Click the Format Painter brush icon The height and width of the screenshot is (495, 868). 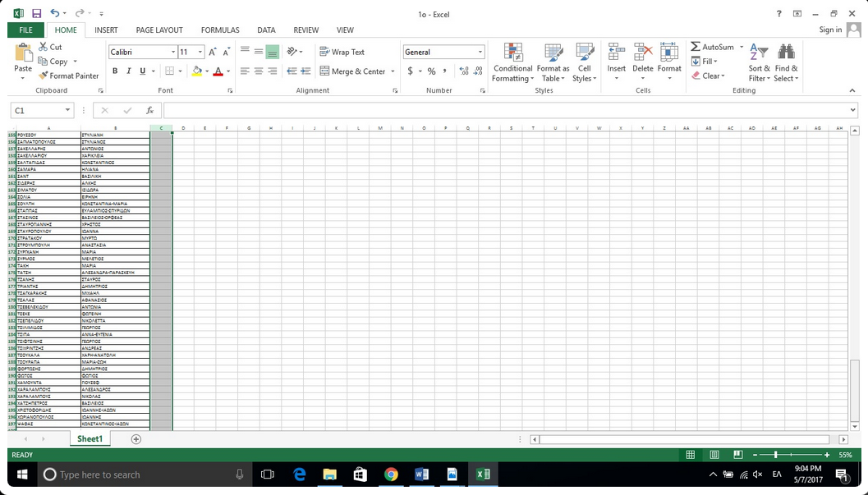[44, 76]
